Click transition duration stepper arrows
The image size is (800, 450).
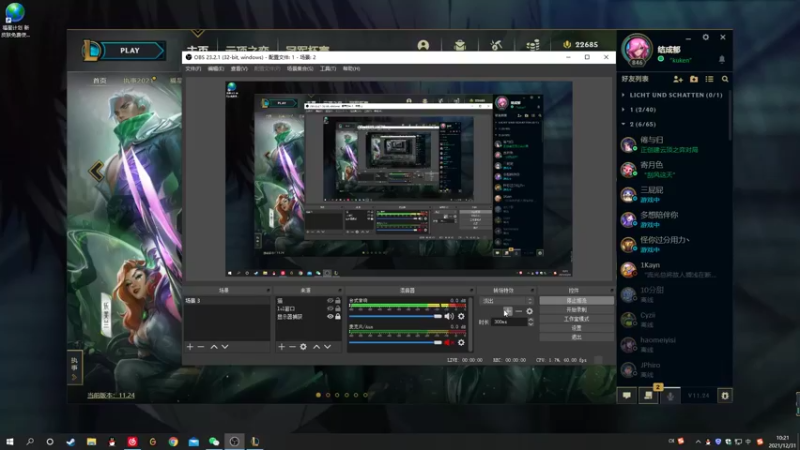tap(531, 322)
